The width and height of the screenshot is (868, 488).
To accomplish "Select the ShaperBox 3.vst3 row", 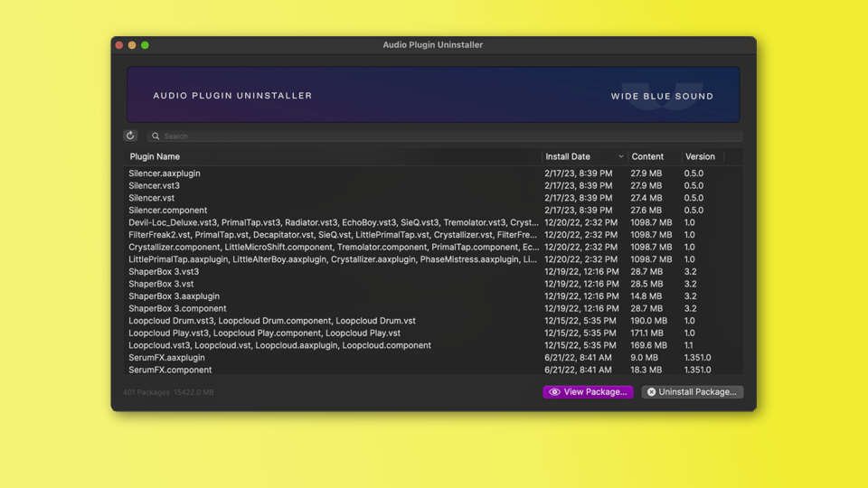I will [433, 272].
